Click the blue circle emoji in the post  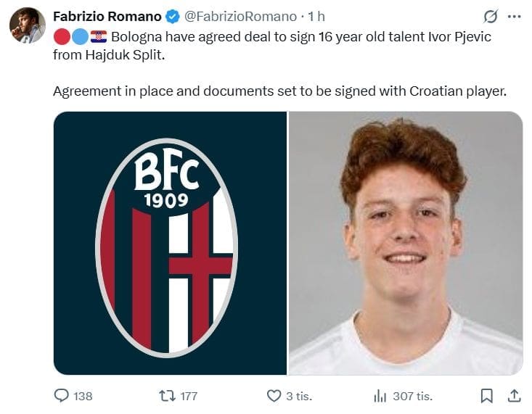(x=80, y=36)
